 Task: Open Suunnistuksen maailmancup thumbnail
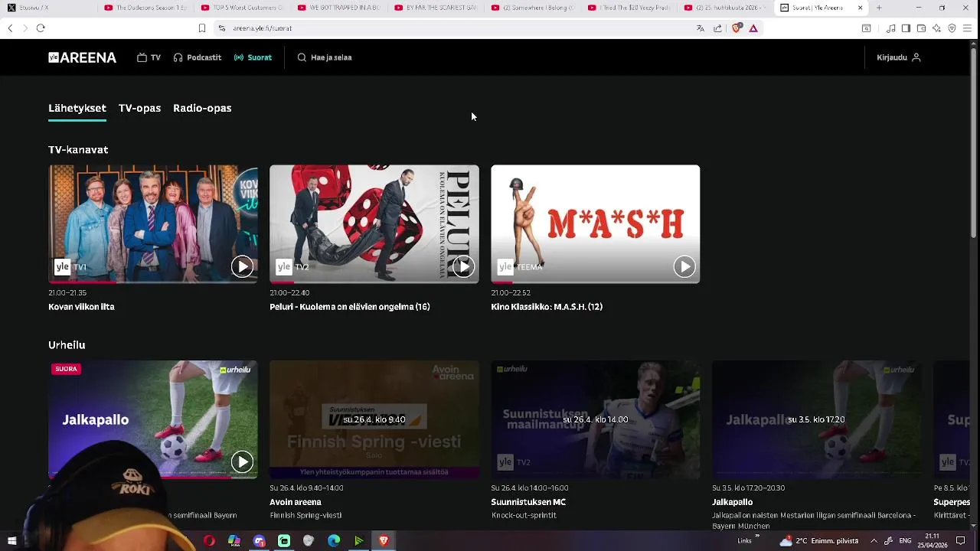click(595, 419)
